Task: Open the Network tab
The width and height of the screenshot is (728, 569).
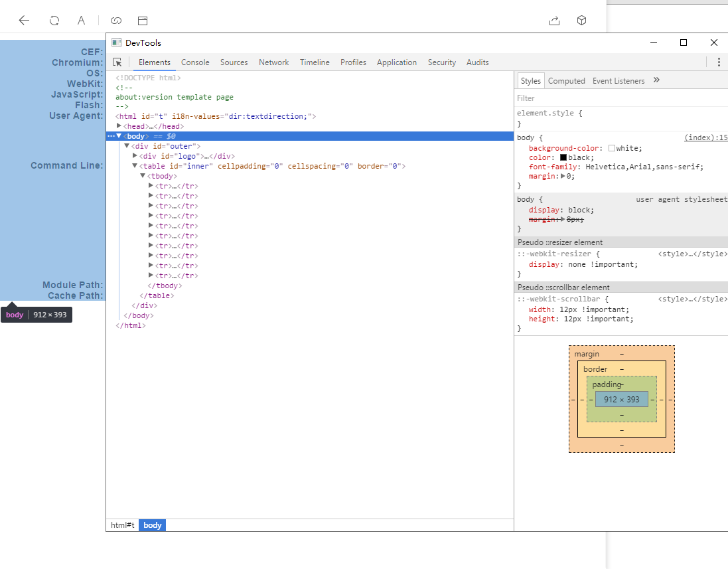Action: 273,62
